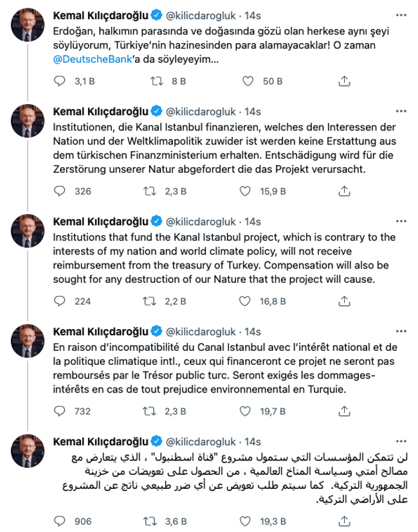Toggle the like heart on the German tweet
This screenshot has width=418, height=532.
click(245, 190)
